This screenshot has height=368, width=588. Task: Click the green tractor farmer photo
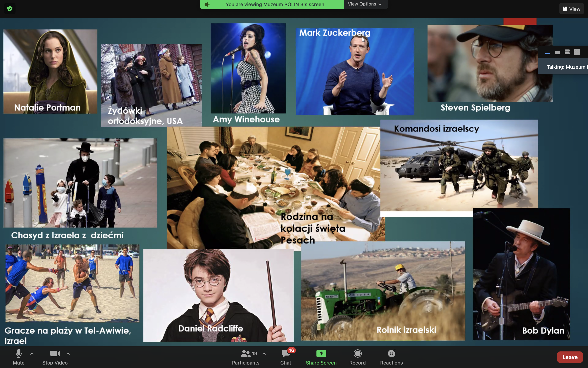tap(383, 291)
